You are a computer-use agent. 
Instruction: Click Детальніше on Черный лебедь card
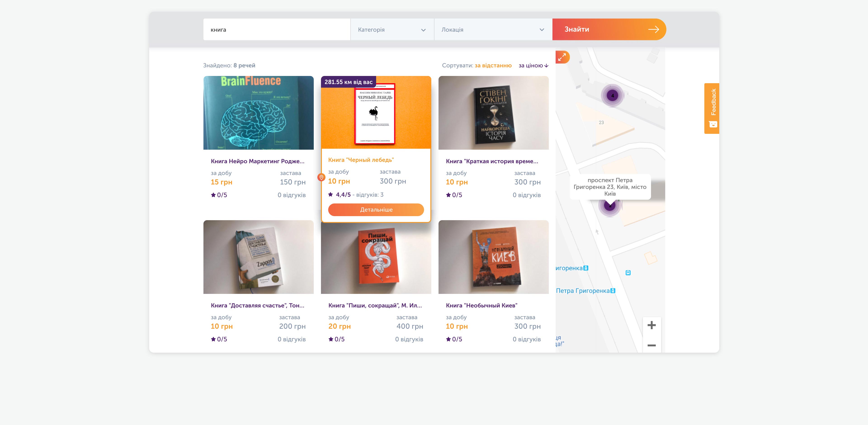(376, 210)
